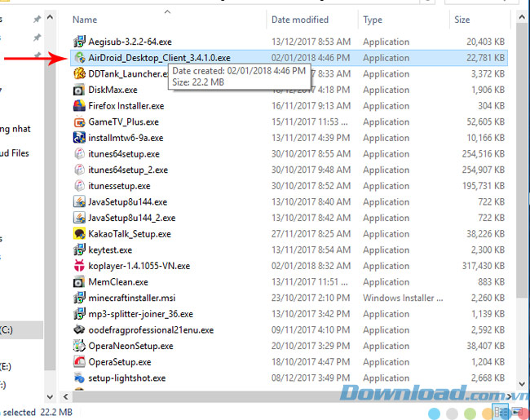Viewport: 530px width, 420px height.
Task: Click the installmtw6-9a.exe icon
Action: click(79, 138)
